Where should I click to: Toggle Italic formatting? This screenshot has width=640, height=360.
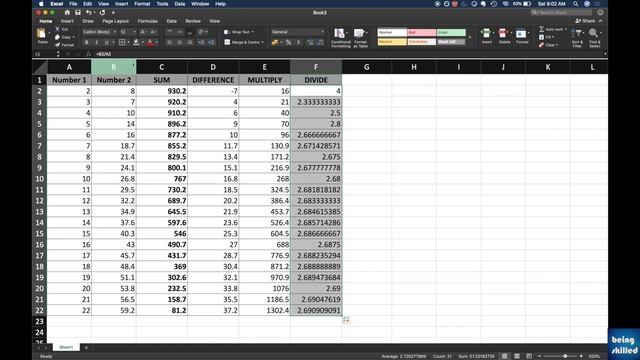(x=97, y=42)
